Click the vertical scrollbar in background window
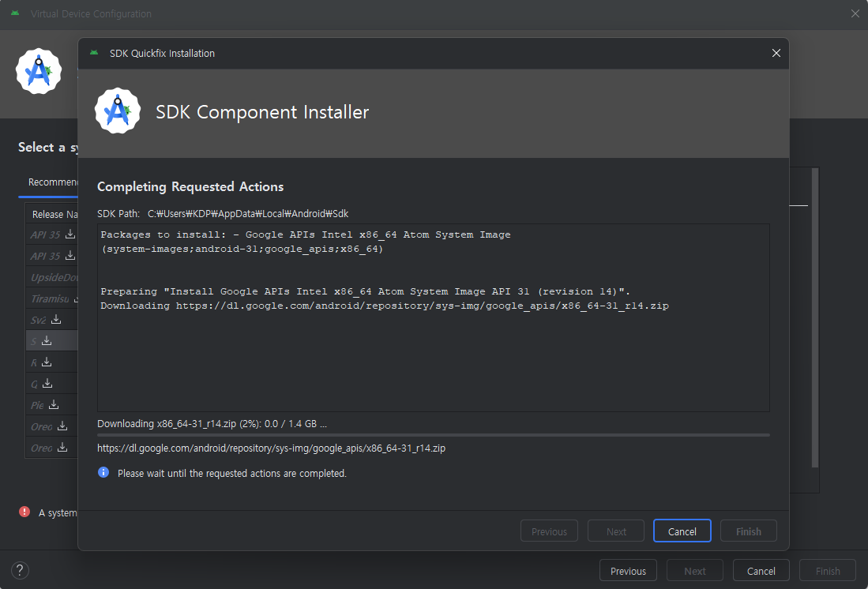The height and width of the screenshot is (589, 868). 815,318
